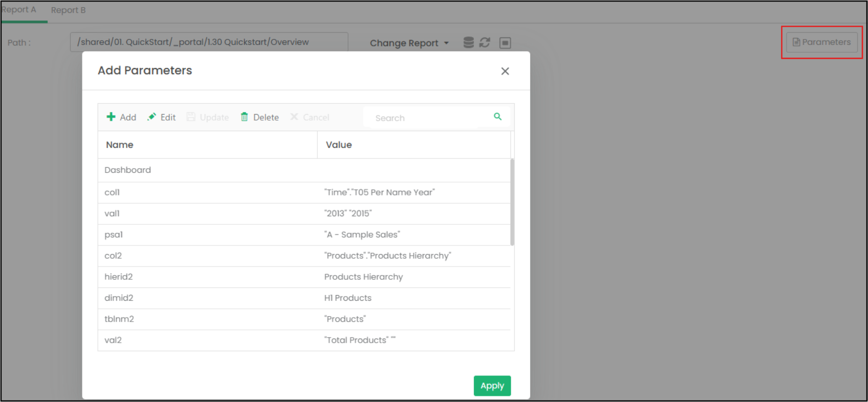868x402 pixels.
Task: Click the Apply button
Action: [x=492, y=386]
